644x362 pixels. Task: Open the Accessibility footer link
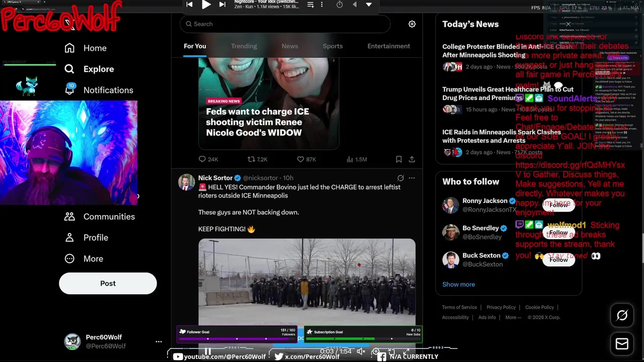point(455,317)
